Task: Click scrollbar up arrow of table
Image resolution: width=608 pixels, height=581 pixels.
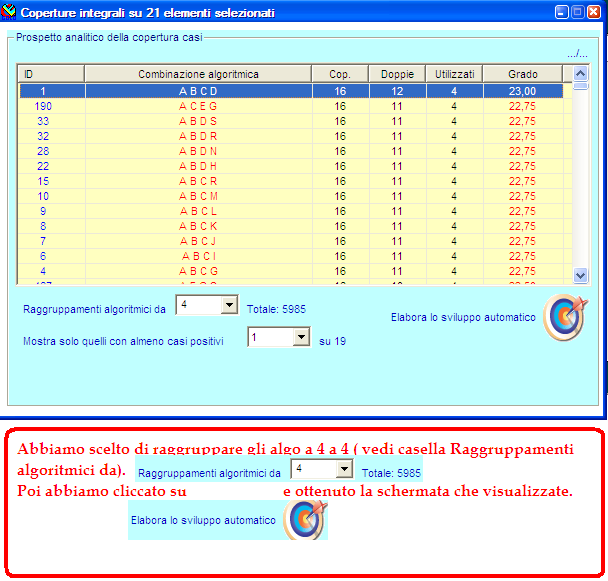Action: [580, 73]
